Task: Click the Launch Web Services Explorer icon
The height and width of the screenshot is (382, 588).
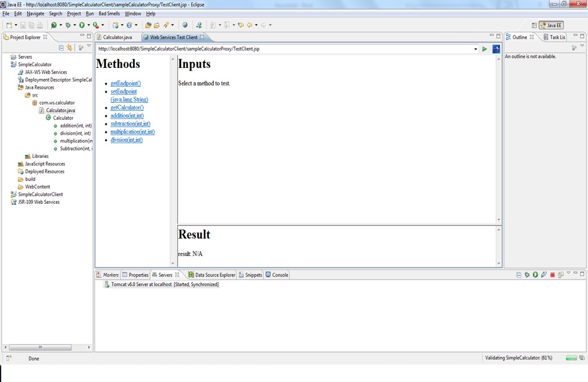Action: click(198, 25)
